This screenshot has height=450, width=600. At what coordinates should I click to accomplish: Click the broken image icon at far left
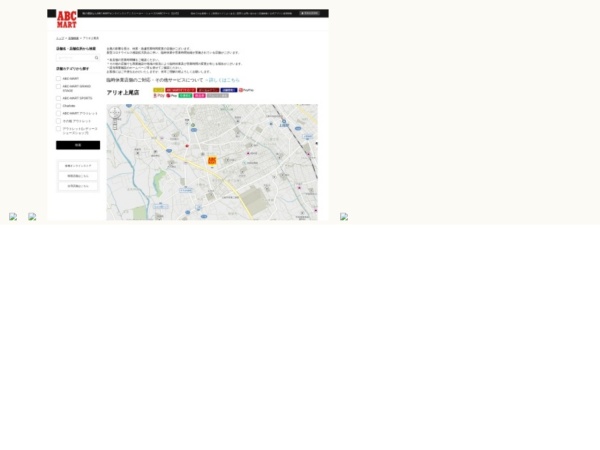13,216
